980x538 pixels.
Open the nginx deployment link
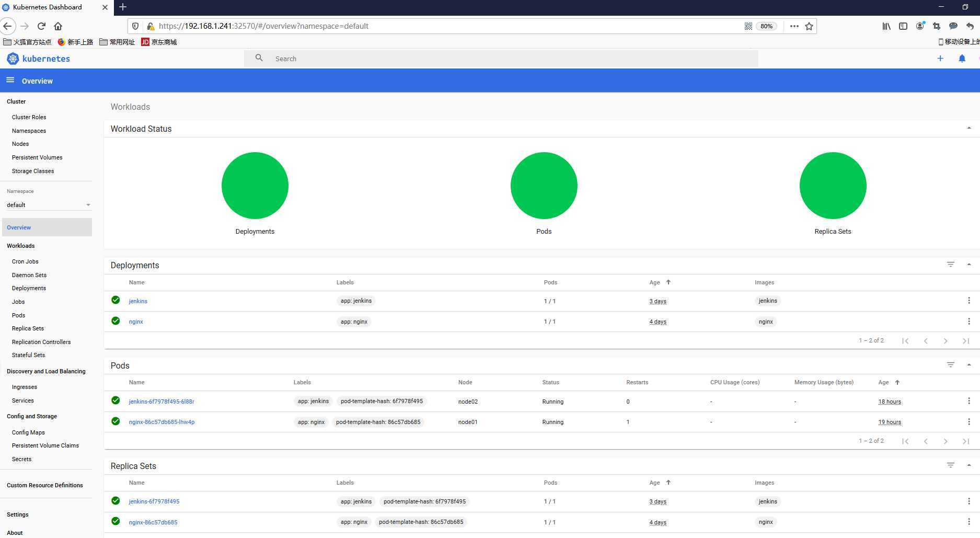136,322
